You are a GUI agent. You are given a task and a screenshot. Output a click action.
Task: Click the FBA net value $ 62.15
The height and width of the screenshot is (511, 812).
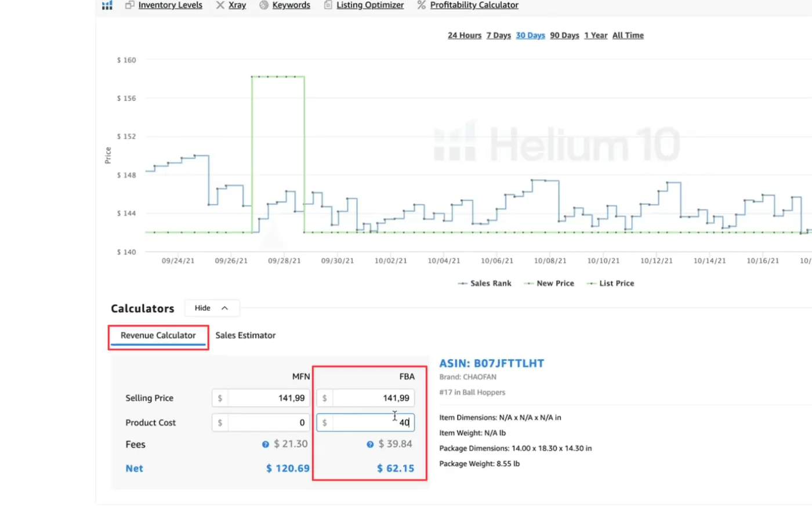[x=396, y=468]
